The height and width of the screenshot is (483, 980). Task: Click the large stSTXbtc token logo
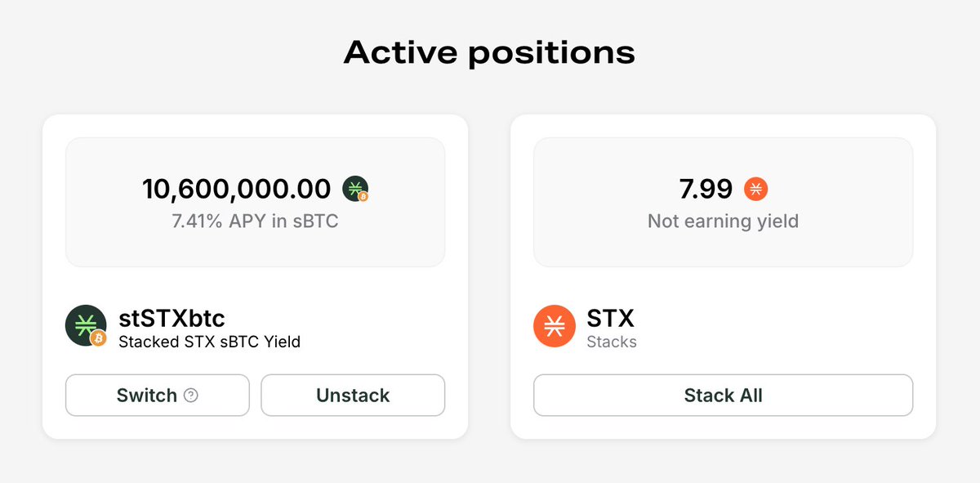(86, 325)
